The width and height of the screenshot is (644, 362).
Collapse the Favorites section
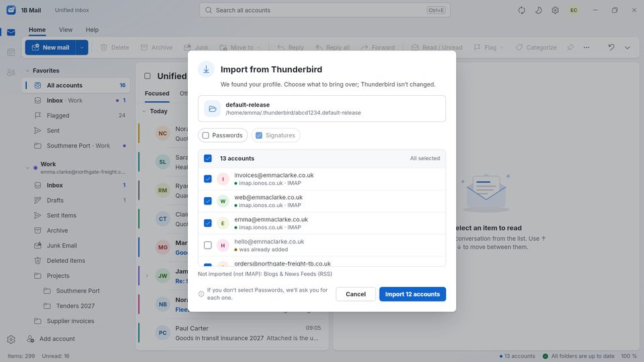[x=28, y=70]
